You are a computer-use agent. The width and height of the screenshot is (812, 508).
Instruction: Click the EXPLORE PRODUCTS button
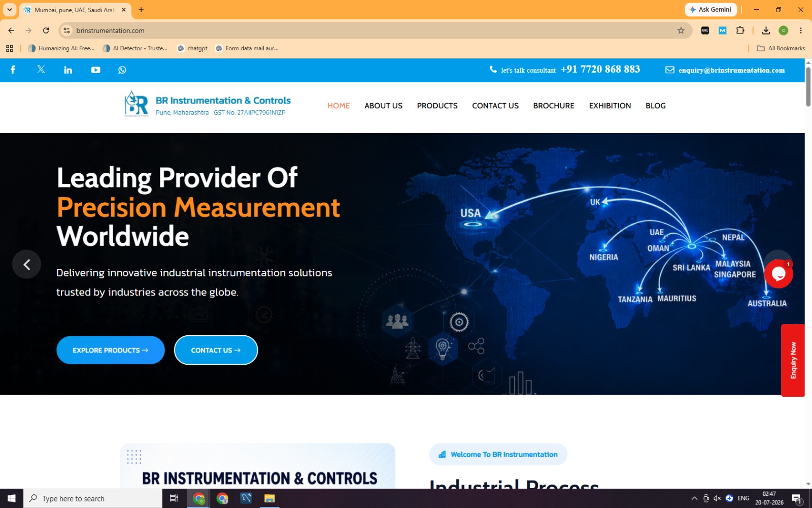[111, 350]
